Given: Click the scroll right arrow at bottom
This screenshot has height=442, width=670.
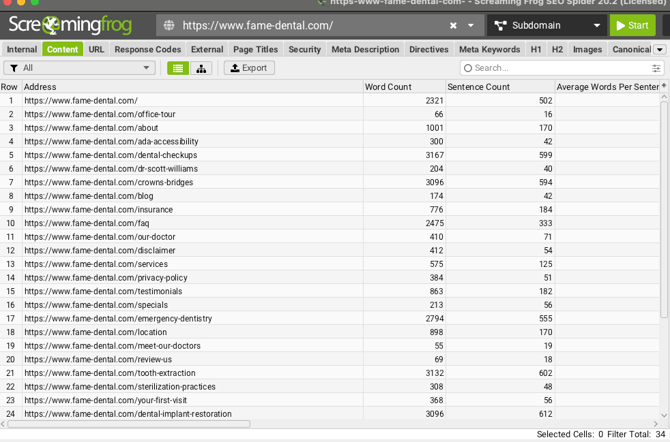Looking at the screenshot, I should click(655, 424).
